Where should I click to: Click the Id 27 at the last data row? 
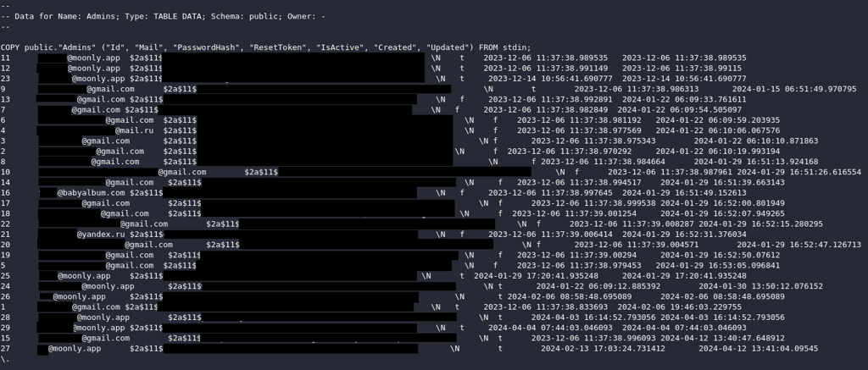(6, 349)
